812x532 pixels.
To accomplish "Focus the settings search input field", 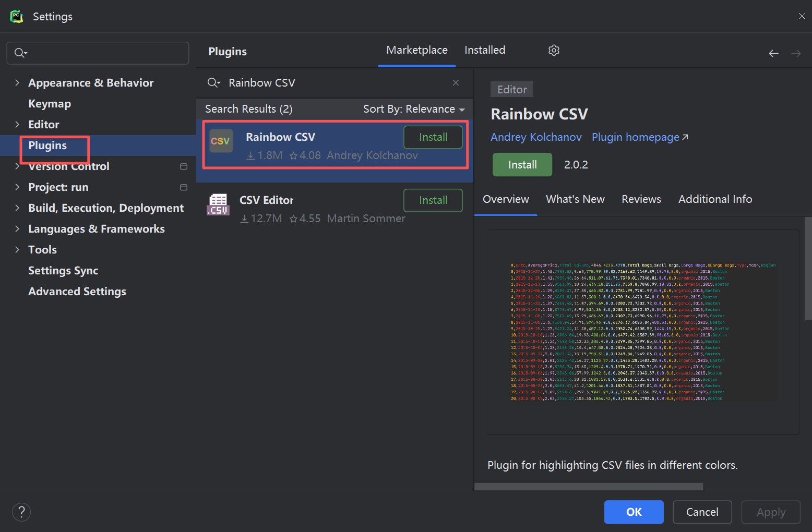I will click(x=98, y=53).
